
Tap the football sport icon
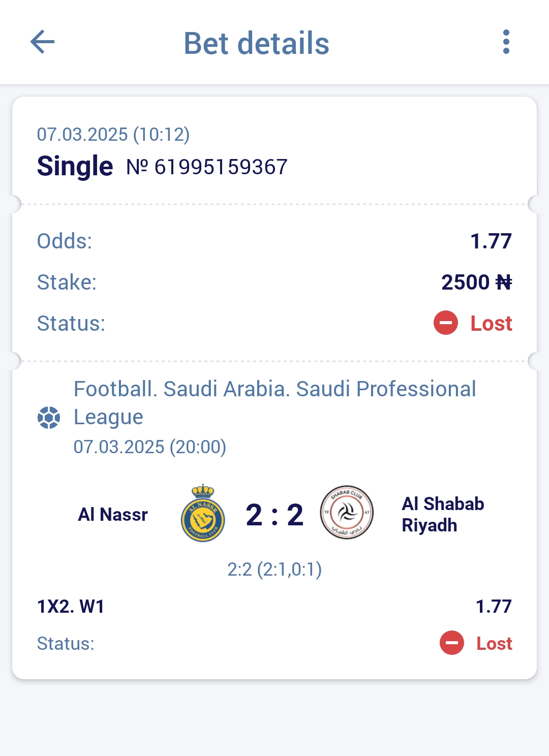pyautogui.click(x=49, y=418)
